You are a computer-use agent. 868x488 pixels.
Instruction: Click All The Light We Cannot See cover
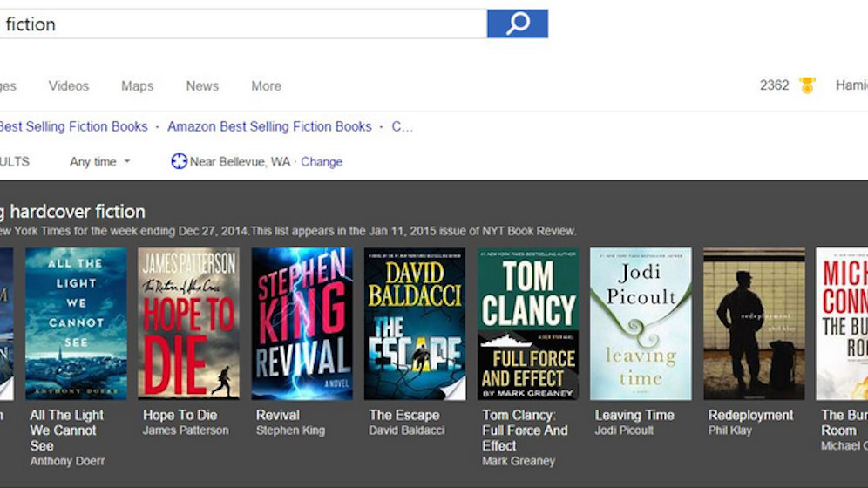pos(76,323)
